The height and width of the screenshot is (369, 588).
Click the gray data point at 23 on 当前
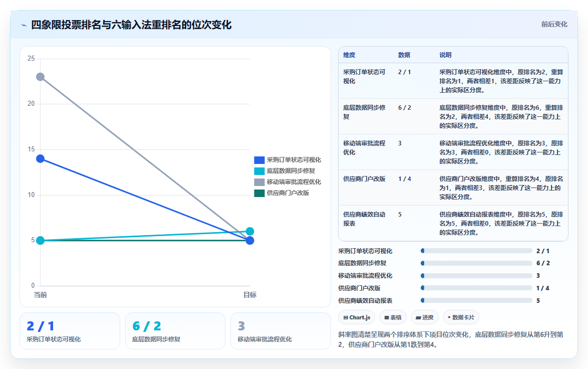40,77
